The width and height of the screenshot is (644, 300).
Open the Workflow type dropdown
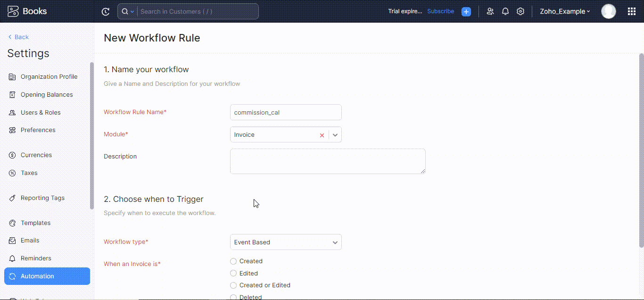(335, 242)
